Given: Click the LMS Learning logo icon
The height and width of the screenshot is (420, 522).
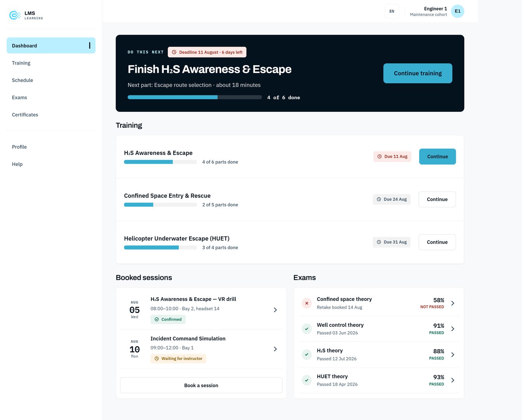Looking at the screenshot, I should tap(15, 15).
